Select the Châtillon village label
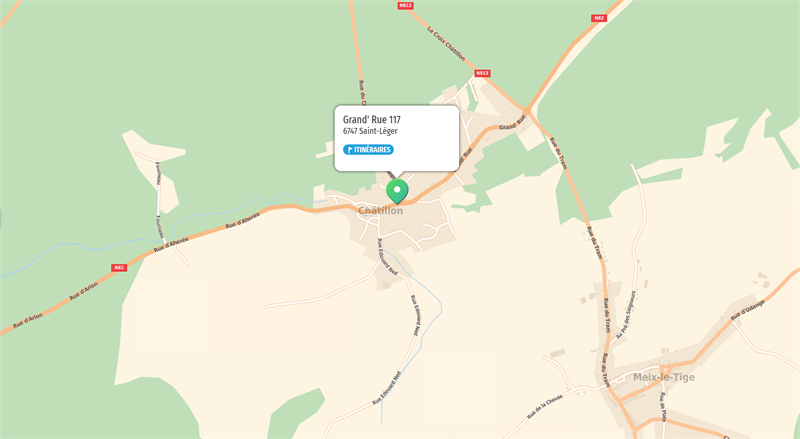 tap(381, 211)
